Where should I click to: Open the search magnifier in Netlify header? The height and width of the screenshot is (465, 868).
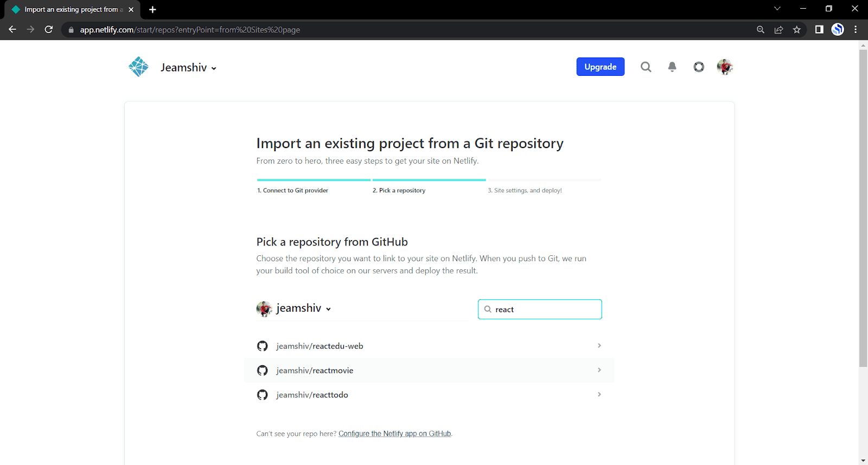[x=646, y=67]
